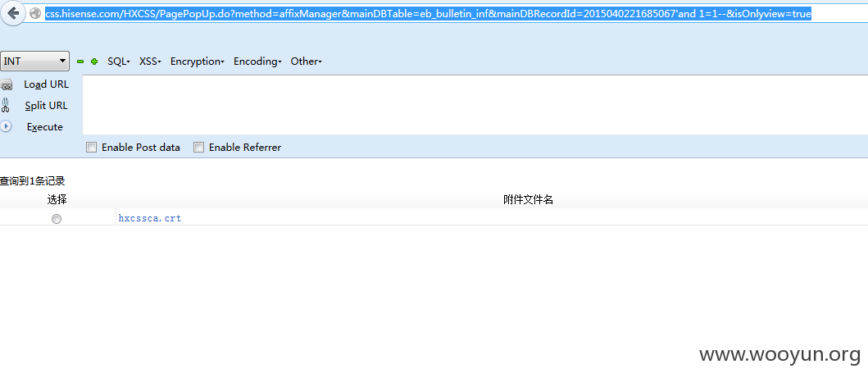The image size is (868, 378).
Task: Click the Split URL scissors icon
Action: point(6,106)
